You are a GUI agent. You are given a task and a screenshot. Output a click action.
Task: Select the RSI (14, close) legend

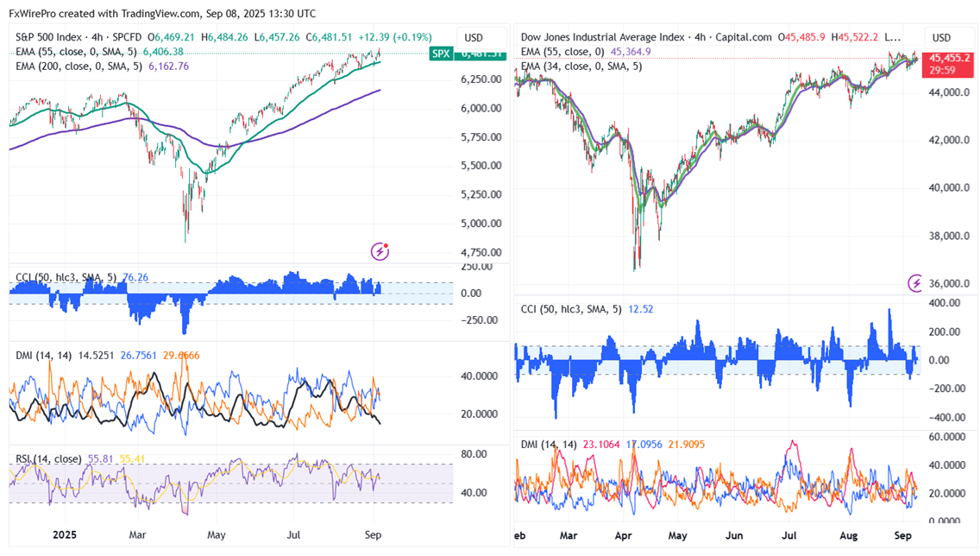pos(49,459)
